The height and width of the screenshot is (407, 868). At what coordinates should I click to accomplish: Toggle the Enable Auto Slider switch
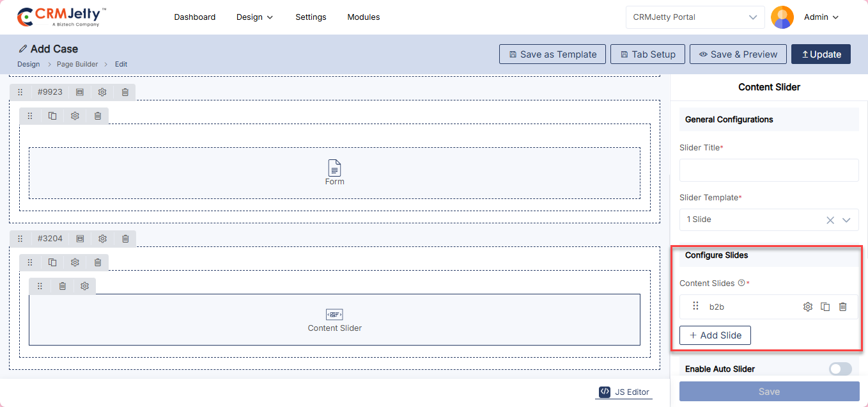point(840,369)
